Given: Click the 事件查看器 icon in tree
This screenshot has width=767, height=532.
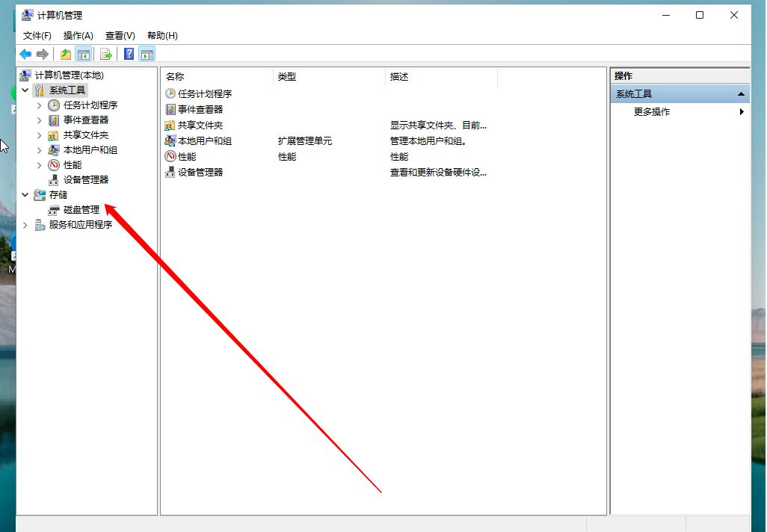Looking at the screenshot, I should pos(54,120).
